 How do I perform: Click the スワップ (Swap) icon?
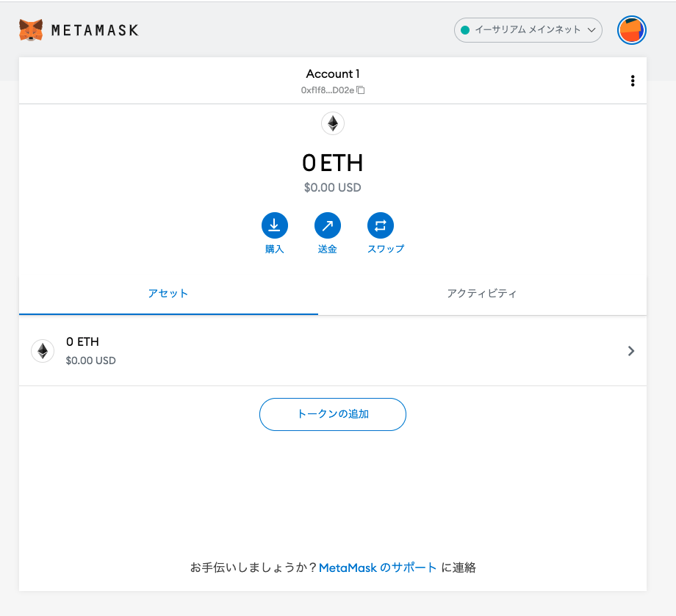pos(380,225)
